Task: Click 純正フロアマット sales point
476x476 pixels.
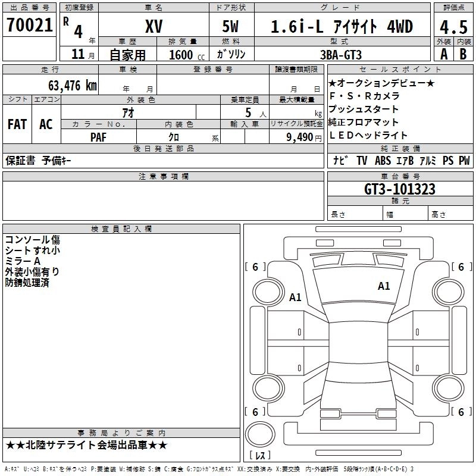Action: pos(364,122)
